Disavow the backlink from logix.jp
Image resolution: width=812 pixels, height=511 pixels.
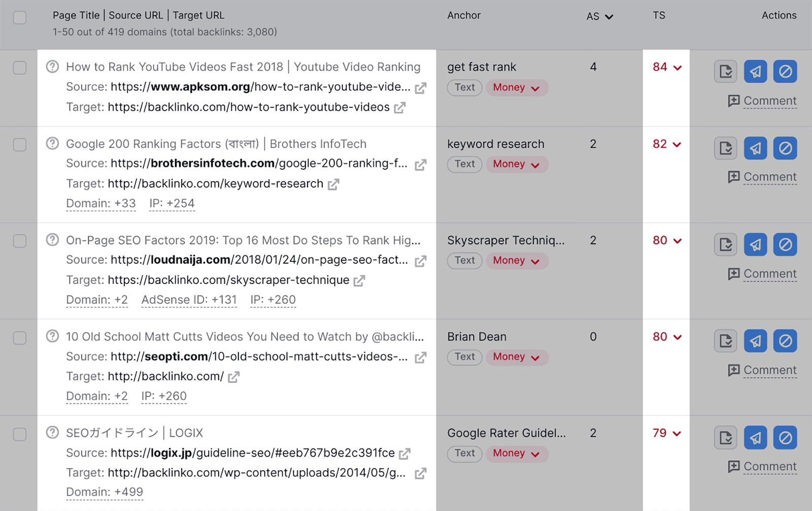pyautogui.click(x=785, y=437)
